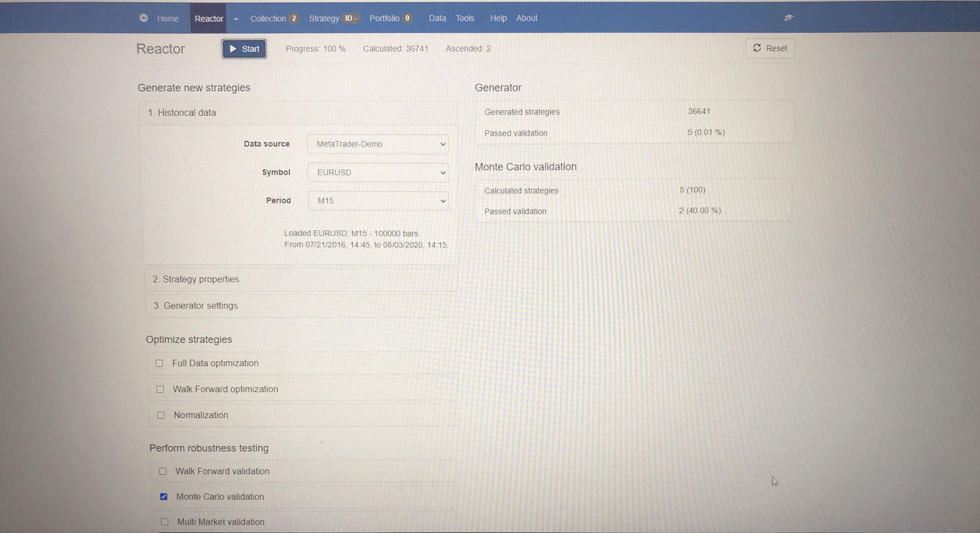
Task: Click the Monte Carlo validation label
Action: (220, 497)
